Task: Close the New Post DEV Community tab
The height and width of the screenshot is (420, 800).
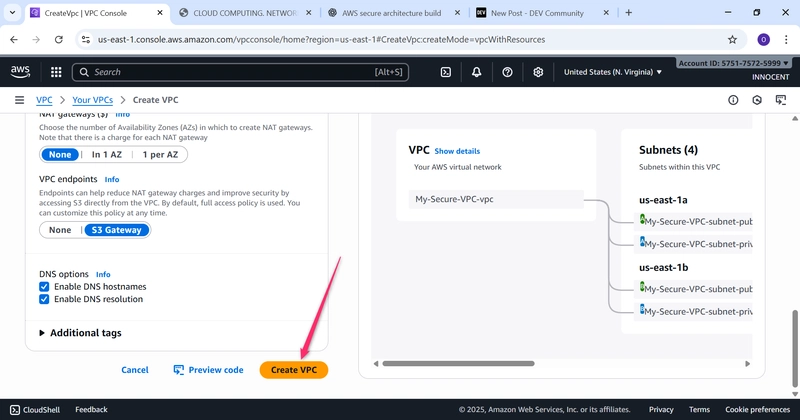Action: point(606,13)
